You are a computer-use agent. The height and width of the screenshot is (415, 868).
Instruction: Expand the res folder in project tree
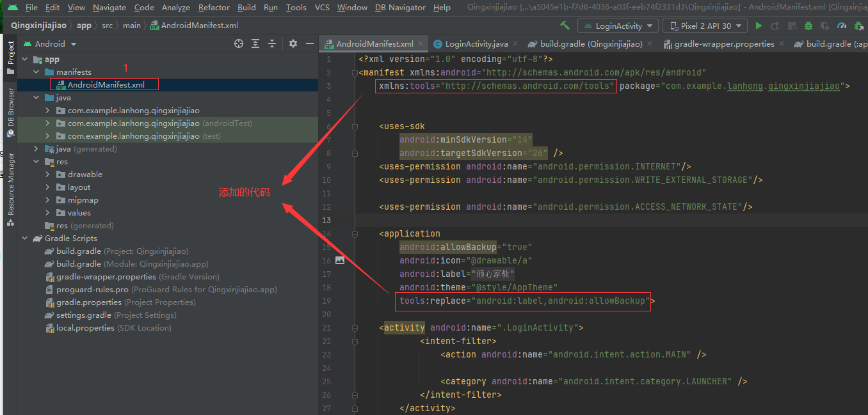tap(36, 162)
